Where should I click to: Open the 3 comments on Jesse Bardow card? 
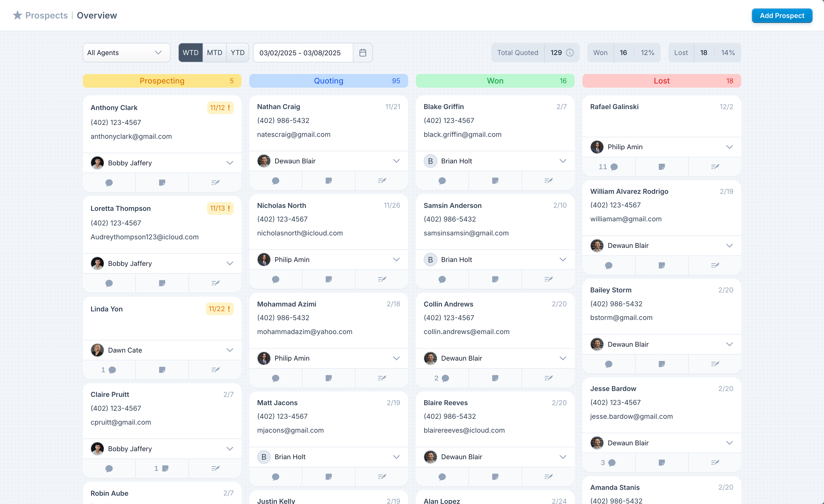click(x=609, y=463)
